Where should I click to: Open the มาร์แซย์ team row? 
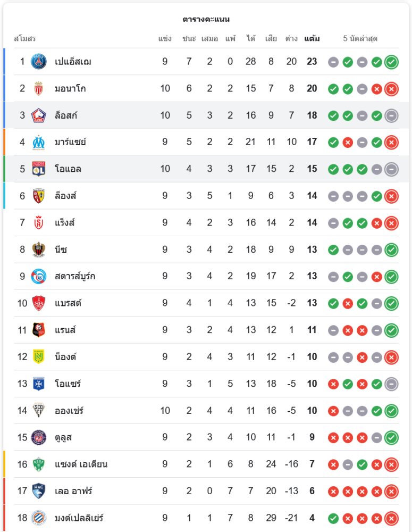(206, 142)
